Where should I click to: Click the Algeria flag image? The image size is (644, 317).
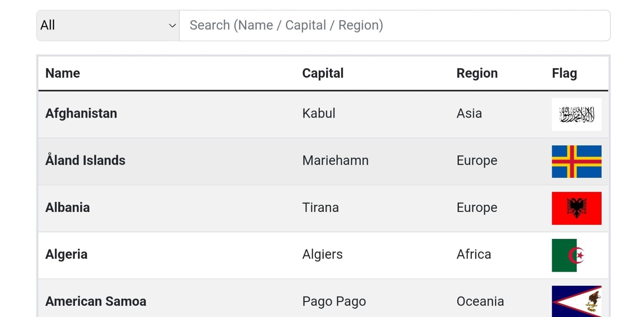(x=576, y=255)
